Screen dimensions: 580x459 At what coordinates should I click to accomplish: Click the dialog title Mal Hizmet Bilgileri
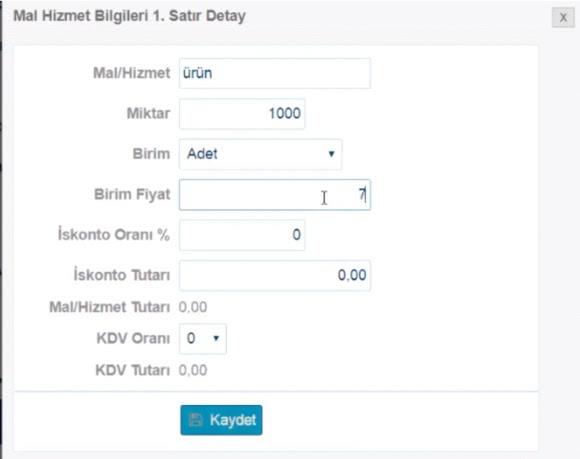click(81, 16)
